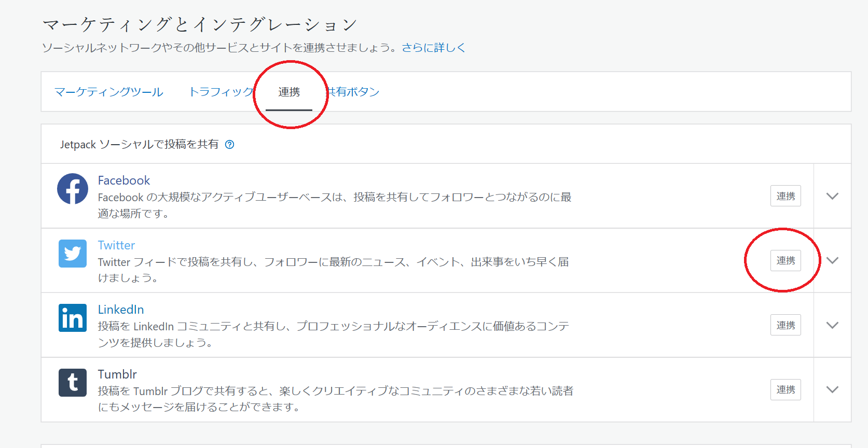Open the トラフィック tab

(x=221, y=92)
